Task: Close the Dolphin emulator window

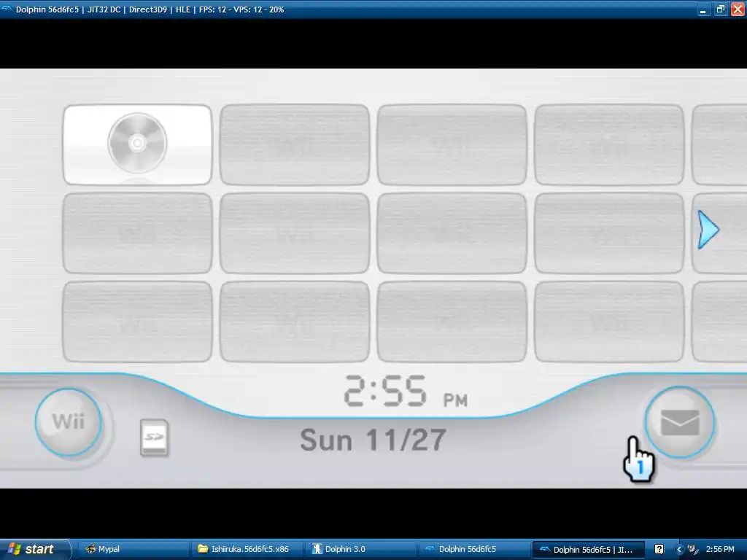Action: pyautogui.click(x=738, y=9)
